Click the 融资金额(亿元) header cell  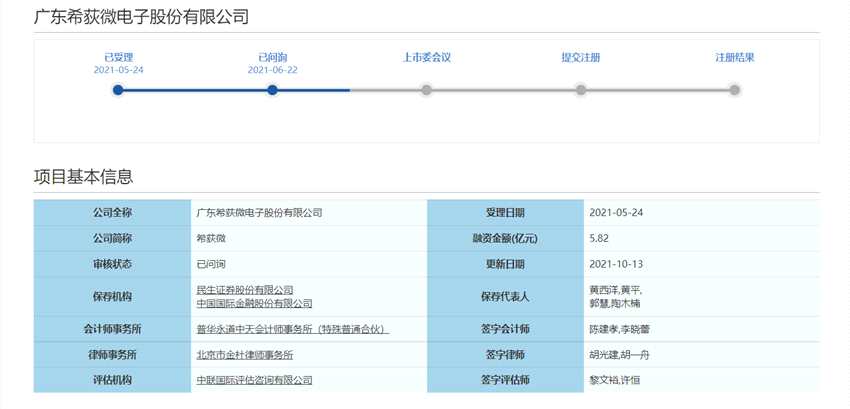click(505, 239)
